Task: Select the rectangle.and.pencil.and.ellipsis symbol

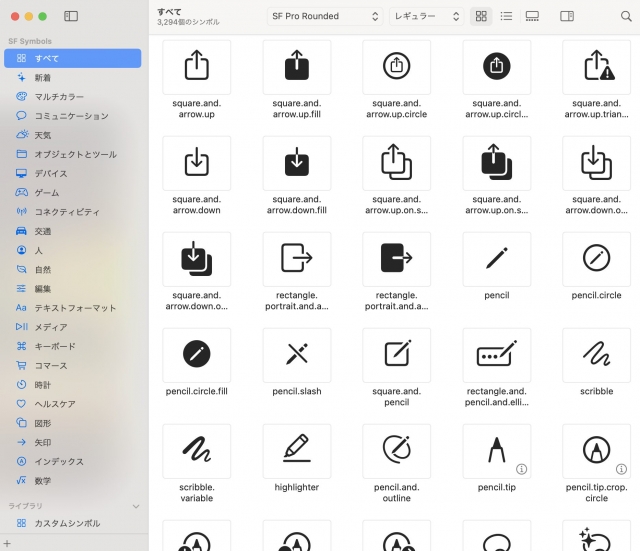Action: (x=496, y=355)
